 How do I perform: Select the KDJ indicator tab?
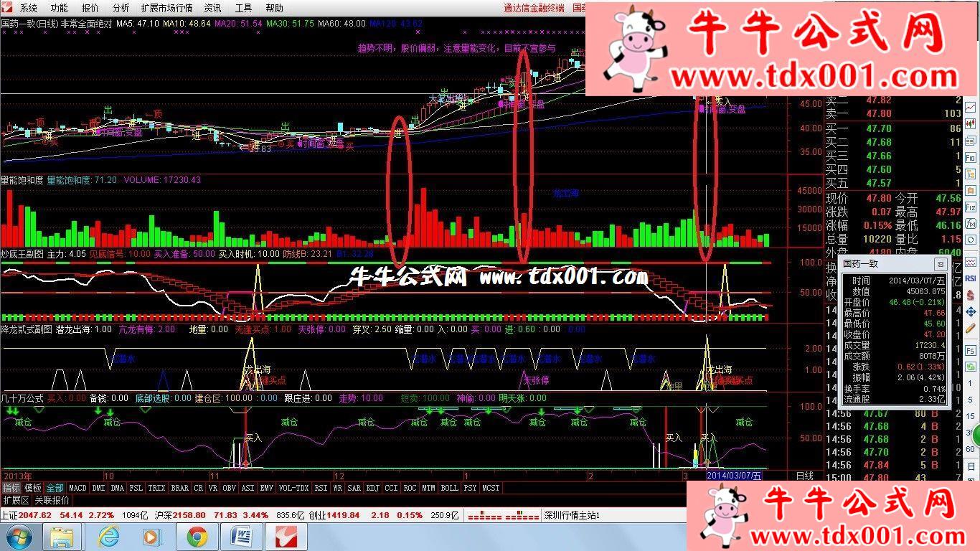372,488
